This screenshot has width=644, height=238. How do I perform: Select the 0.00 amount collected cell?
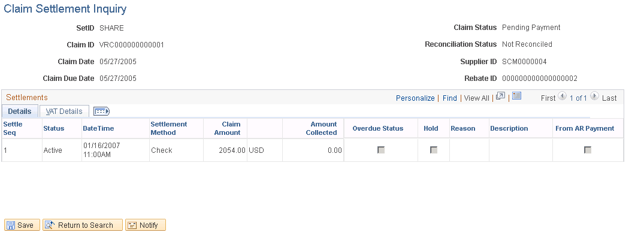click(335, 150)
